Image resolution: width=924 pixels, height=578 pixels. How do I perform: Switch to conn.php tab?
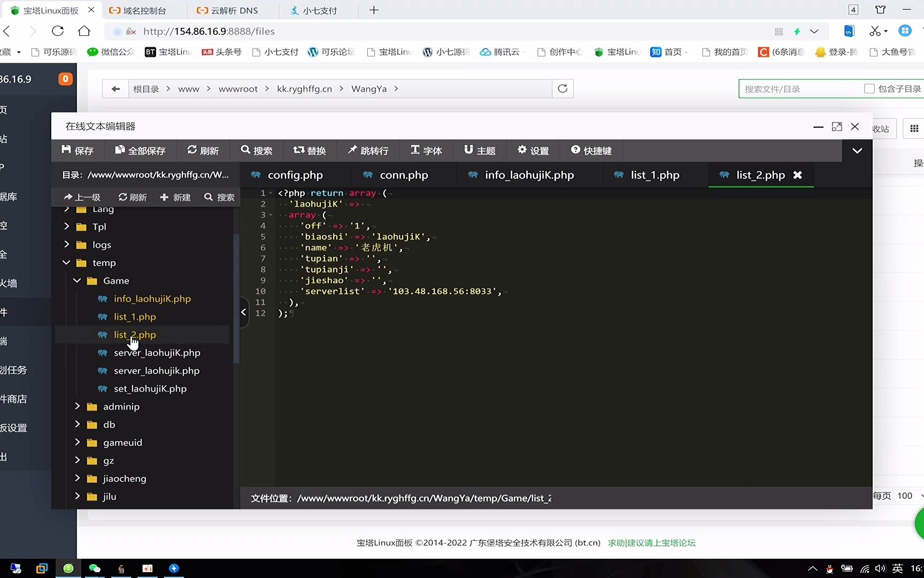pos(404,175)
